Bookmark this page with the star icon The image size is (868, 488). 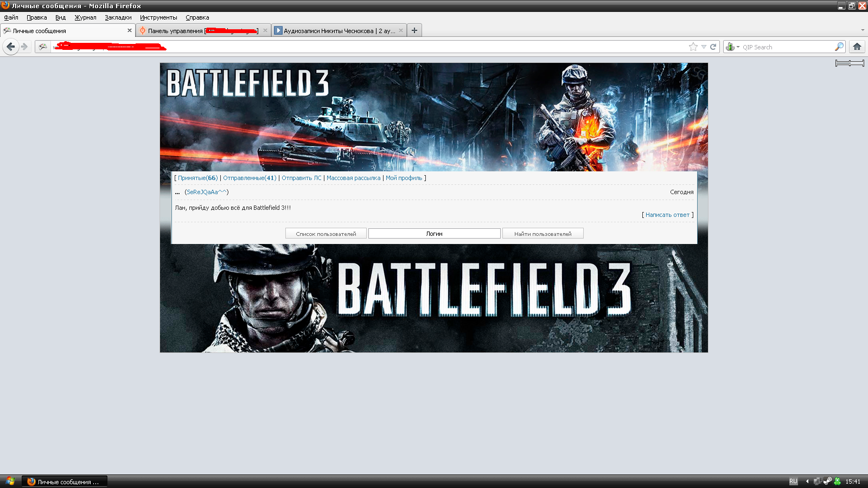(693, 47)
